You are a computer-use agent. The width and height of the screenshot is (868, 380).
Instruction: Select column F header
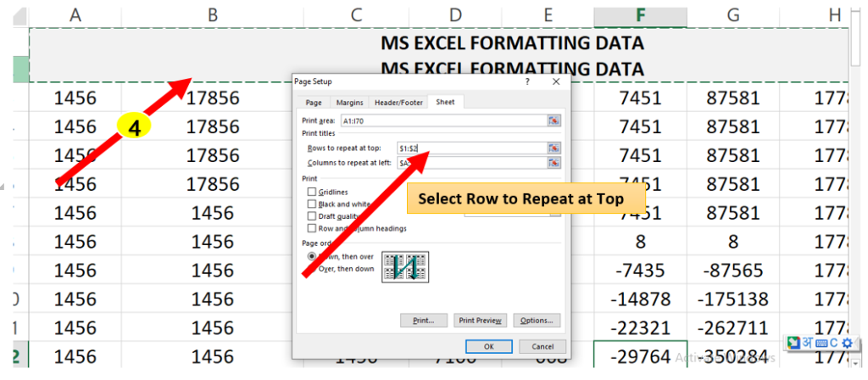pyautogui.click(x=640, y=15)
